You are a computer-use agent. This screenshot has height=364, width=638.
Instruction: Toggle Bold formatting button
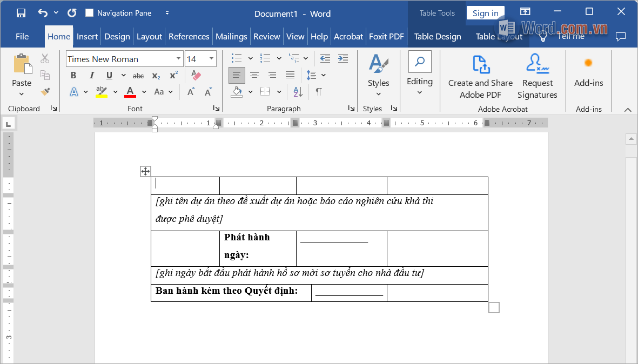click(x=73, y=76)
